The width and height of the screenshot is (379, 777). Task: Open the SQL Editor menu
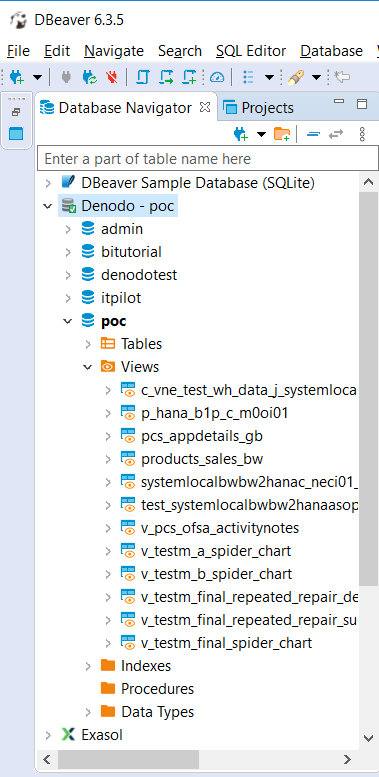click(251, 51)
